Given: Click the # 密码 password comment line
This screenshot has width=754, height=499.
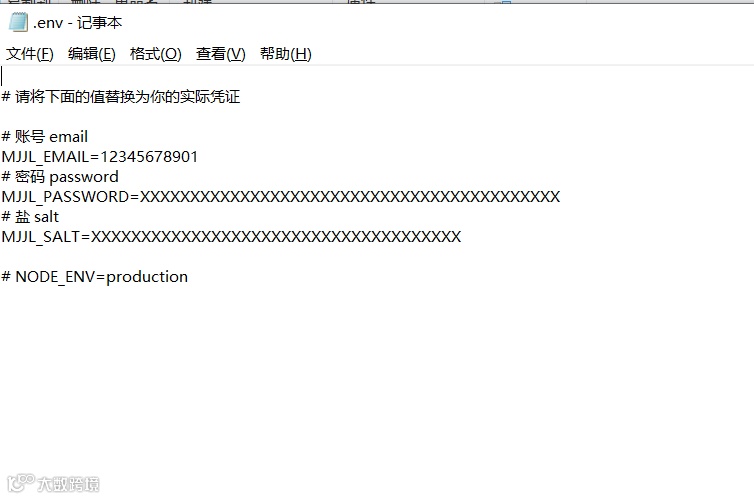Looking at the screenshot, I should point(60,176).
